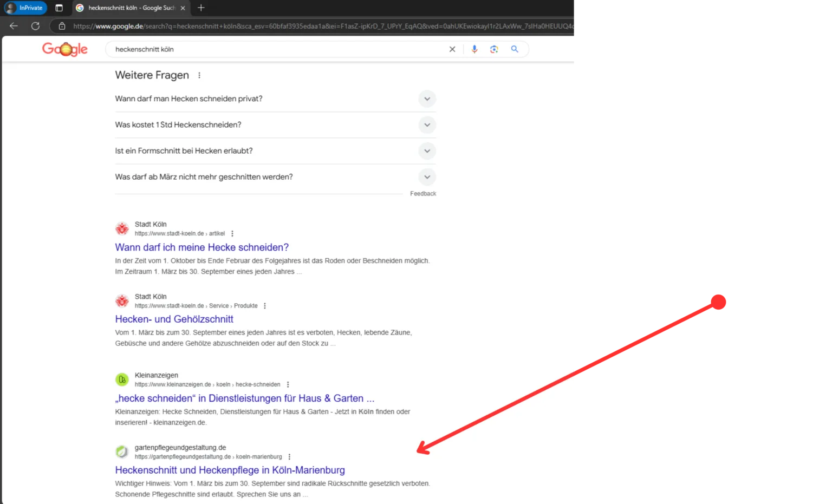Click the InPrivate profile badge
The width and height of the screenshot is (832, 504).
point(25,8)
